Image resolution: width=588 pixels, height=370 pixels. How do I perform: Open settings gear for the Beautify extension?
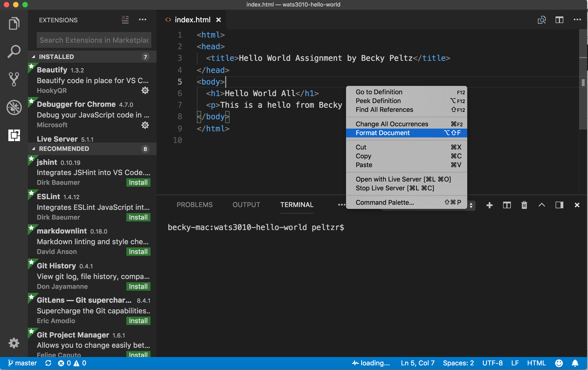coord(145,90)
